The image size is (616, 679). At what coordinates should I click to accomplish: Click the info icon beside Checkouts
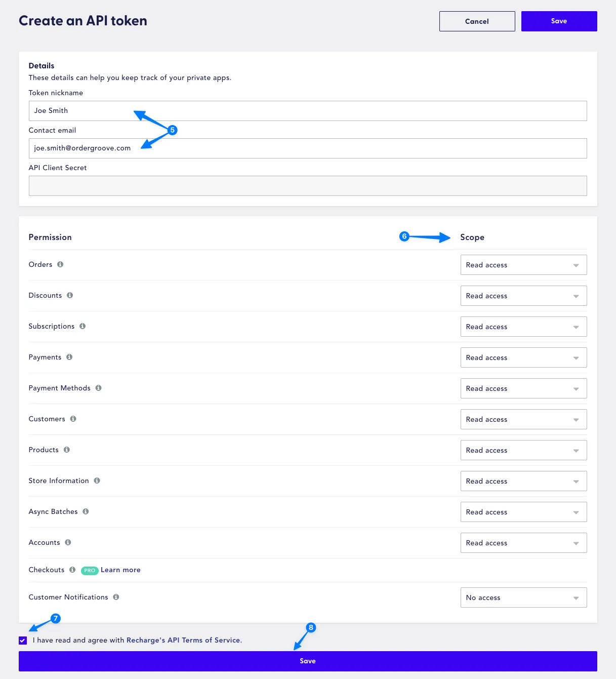(72, 570)
